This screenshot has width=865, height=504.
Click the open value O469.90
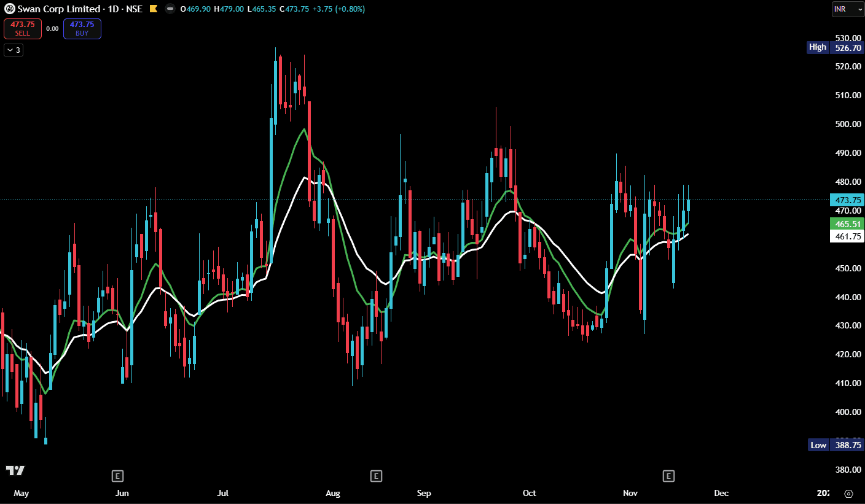tap(197, 9)
